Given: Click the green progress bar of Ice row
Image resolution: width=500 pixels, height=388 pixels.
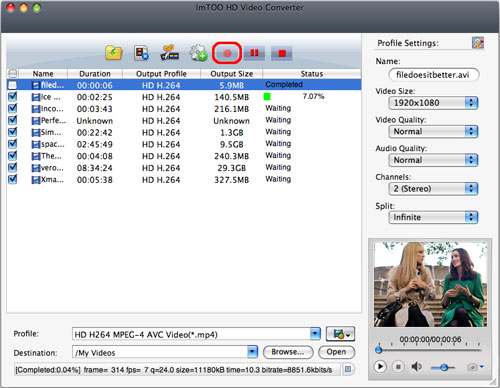Looking at the screenshot, I should click(267, 97).
